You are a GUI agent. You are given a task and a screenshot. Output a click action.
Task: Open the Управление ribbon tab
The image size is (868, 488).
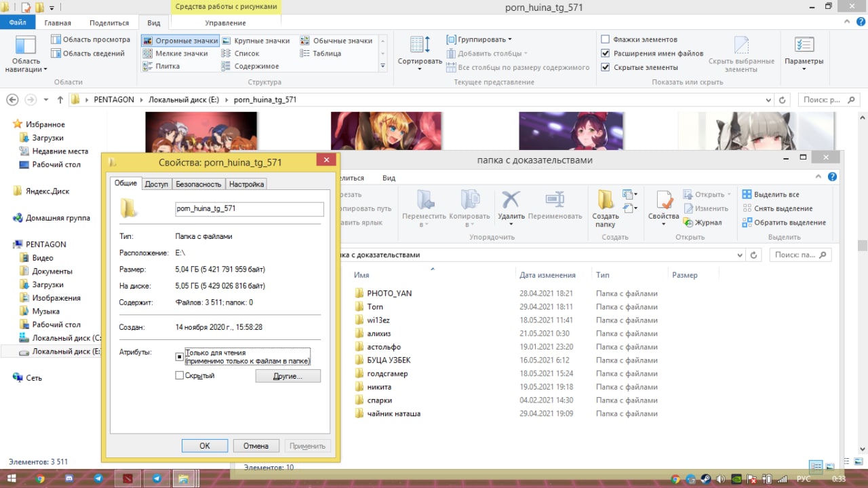[x=225, y=22]
